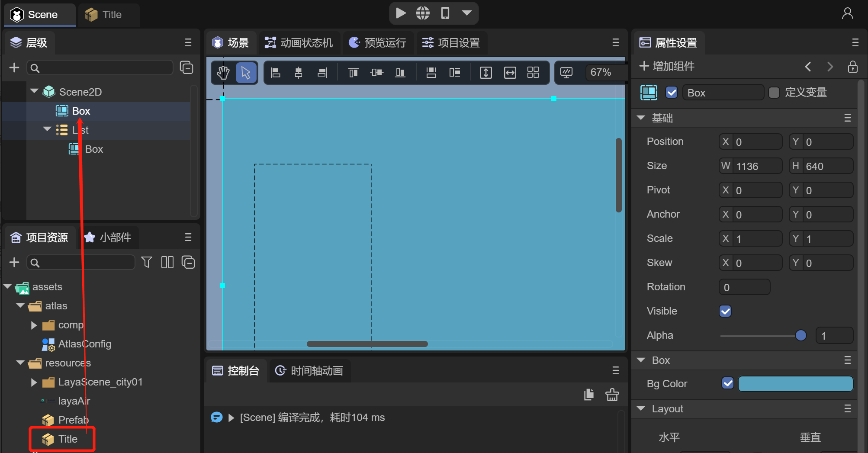The height and width of the screenshot is (453, 868).
Task: Click the filter icon in project assets
Action: click(147, 263)
